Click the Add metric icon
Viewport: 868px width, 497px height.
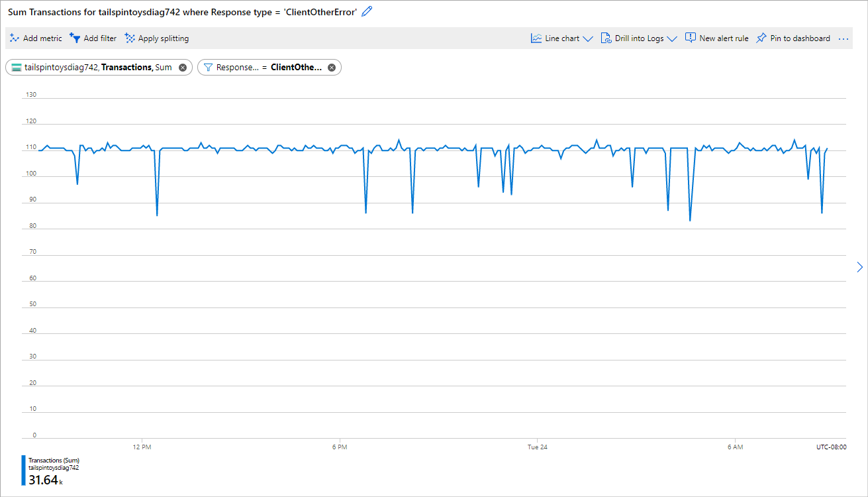click(x=15, y=38)
